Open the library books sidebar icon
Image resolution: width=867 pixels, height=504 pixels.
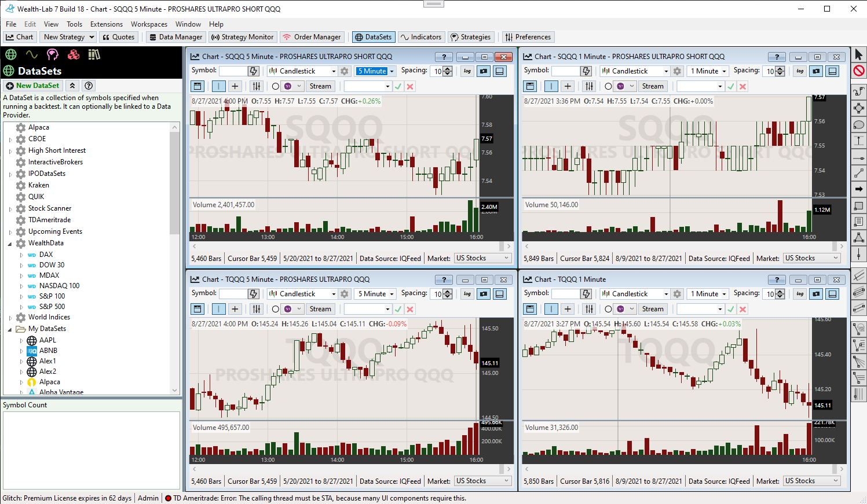[94, 54]
